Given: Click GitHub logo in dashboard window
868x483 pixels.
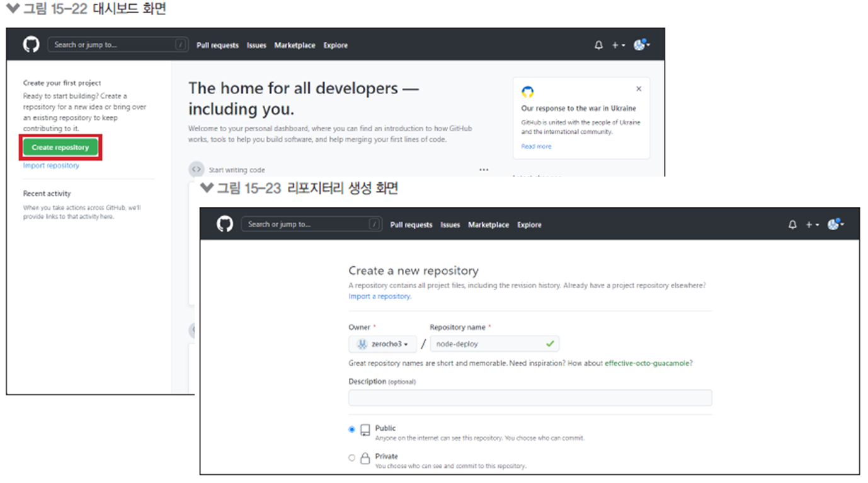Looking at the screenshot, I should pos(31,45).
